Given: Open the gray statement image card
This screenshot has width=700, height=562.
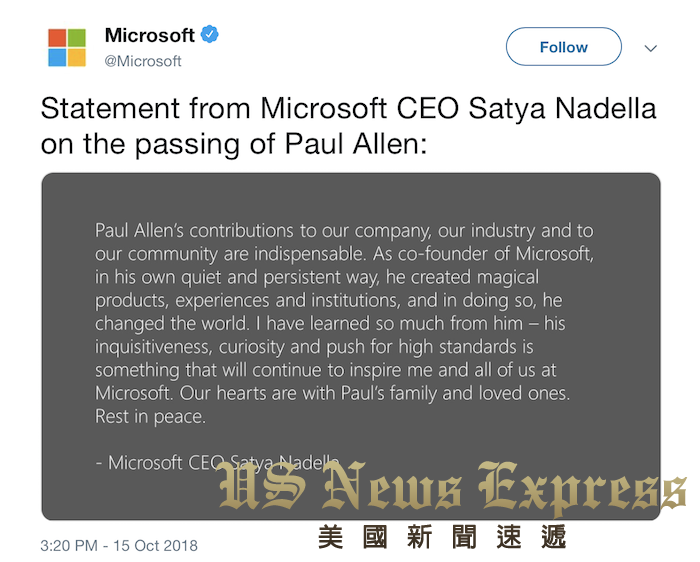Looking at the screenshot, I should pyautogui.click(x=351, y=346).
